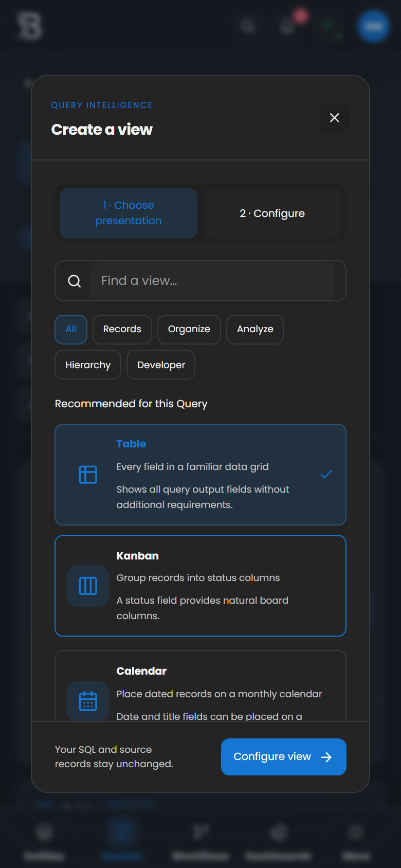Click the magnifier icon in search box

(x=75, y=281)
